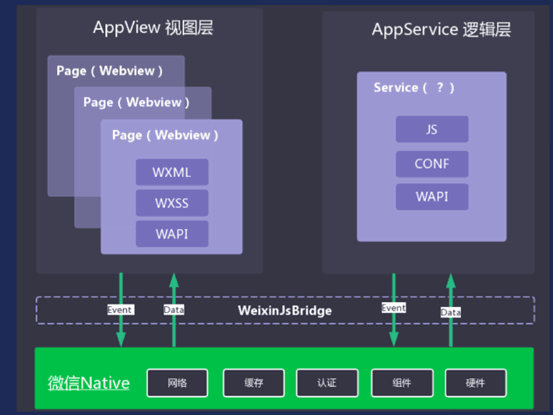553x415 pixels.
Task: Click the WXSS block
Action: click(x=172, y=203)
